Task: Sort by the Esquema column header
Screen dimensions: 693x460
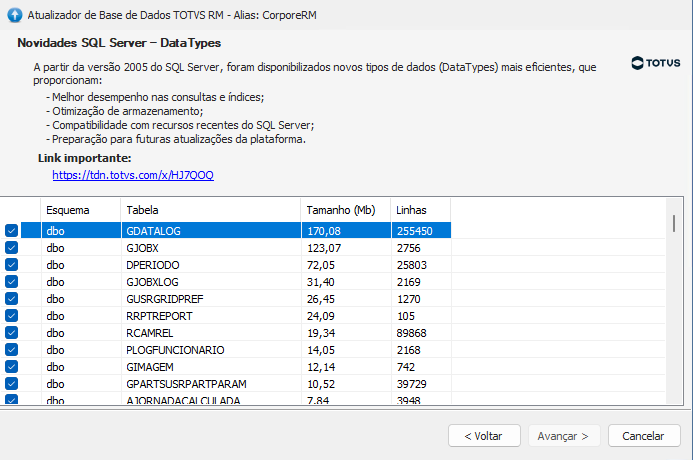Action: point(80,210)
